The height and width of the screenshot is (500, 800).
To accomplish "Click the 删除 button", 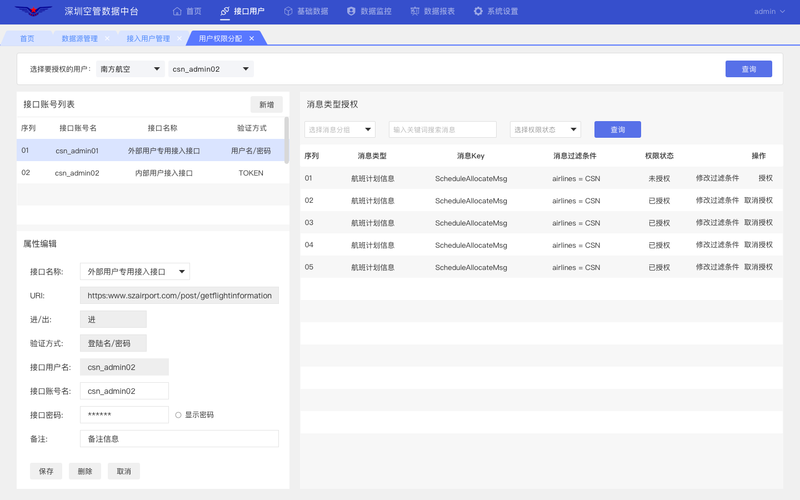I will tap(85, 471).
